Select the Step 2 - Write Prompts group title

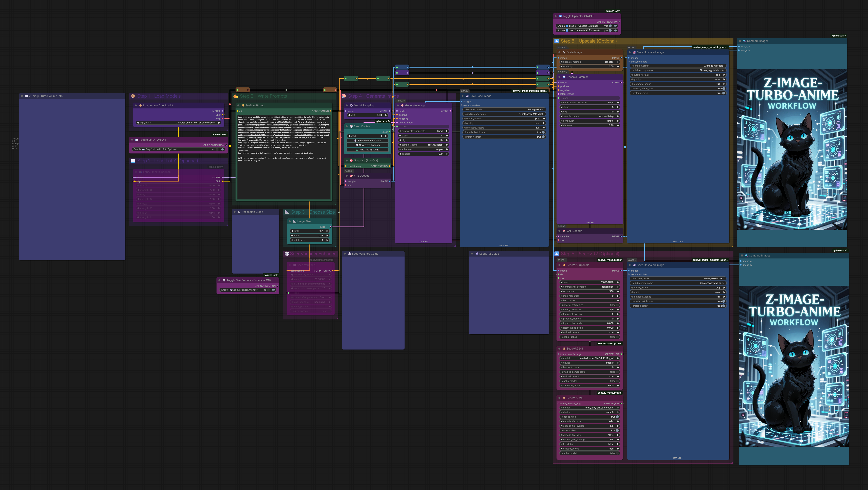coord(263,96)
